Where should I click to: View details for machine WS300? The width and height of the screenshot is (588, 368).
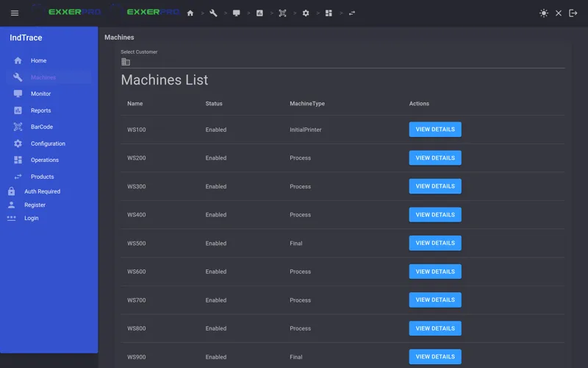point(435,186)
